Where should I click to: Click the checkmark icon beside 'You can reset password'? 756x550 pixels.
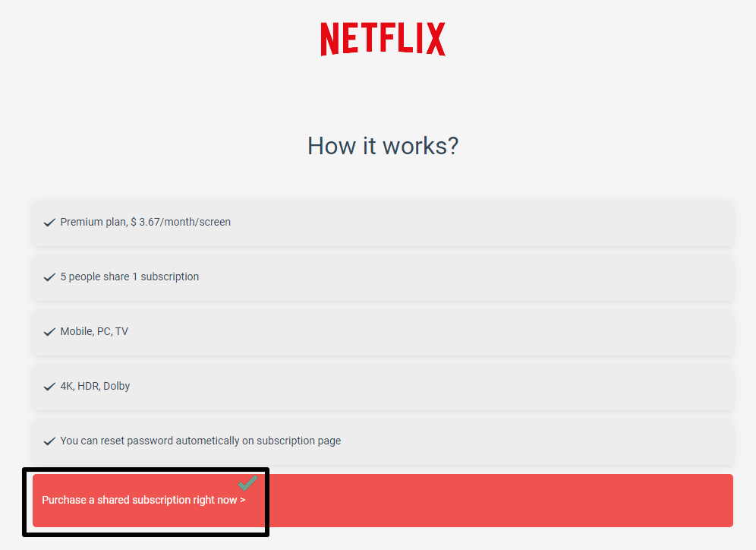click(x=49, y=441)
